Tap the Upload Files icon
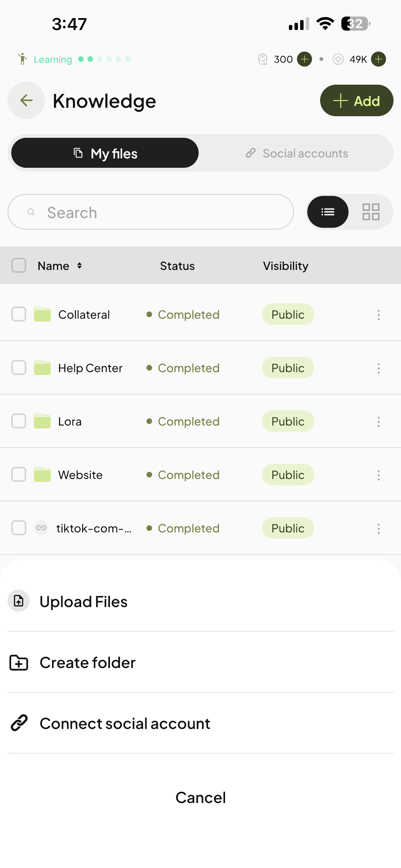The image size is (401, 868). (x=18, y=601)
